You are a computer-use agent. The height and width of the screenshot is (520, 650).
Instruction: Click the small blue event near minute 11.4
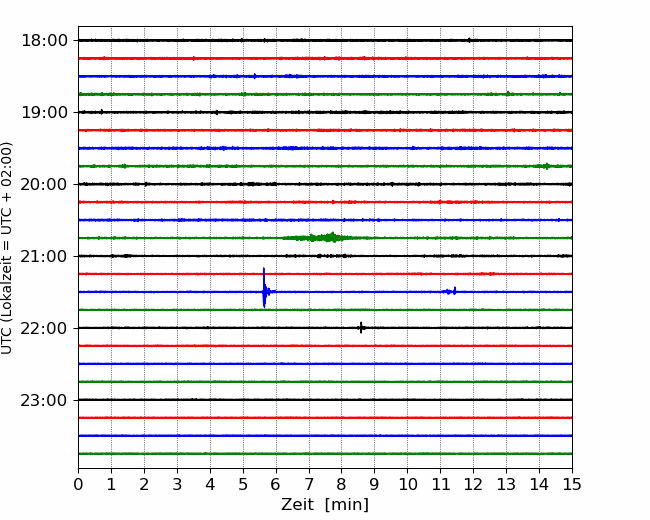point(451,291)
